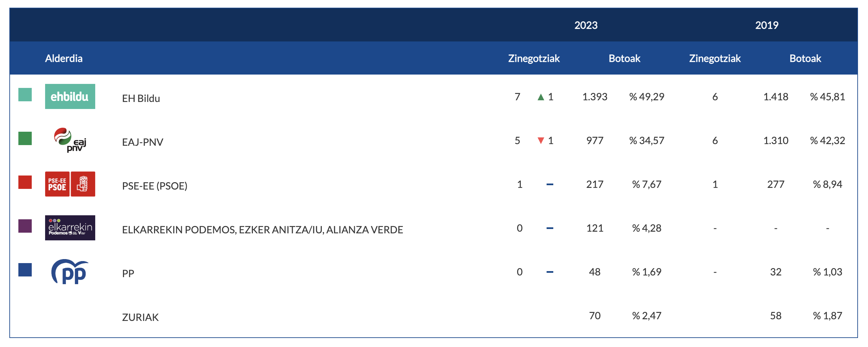Click the Elkarrekin Podemos logo

(70, 228)
